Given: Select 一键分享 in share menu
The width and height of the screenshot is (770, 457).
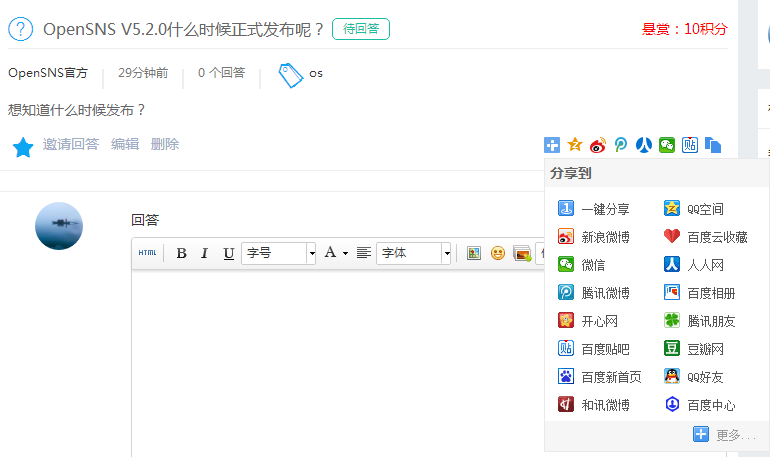Looking at the screenshot, I should (x=594, y=209).
